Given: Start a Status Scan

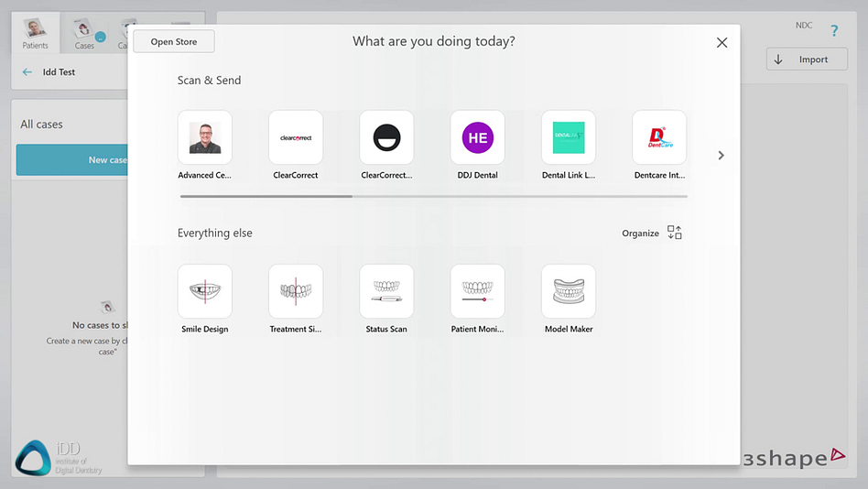Looking at the screenshot, I should click(386, 292).
